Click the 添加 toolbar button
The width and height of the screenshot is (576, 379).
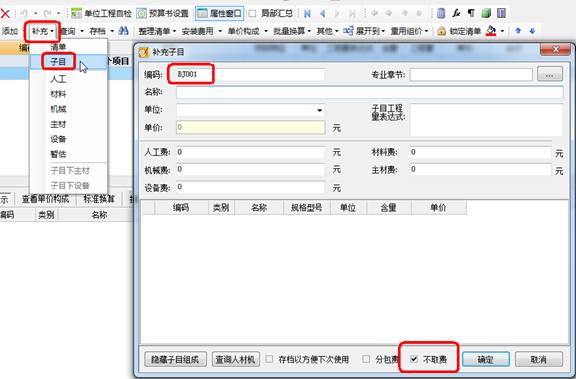click(10, 31)
